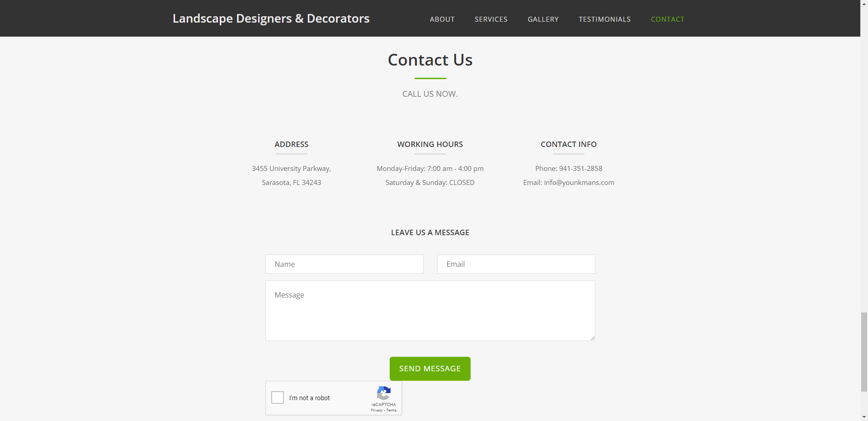Open the ABOUT navigation item
This screenshot has height=421, width=868.
pos(442,19)
